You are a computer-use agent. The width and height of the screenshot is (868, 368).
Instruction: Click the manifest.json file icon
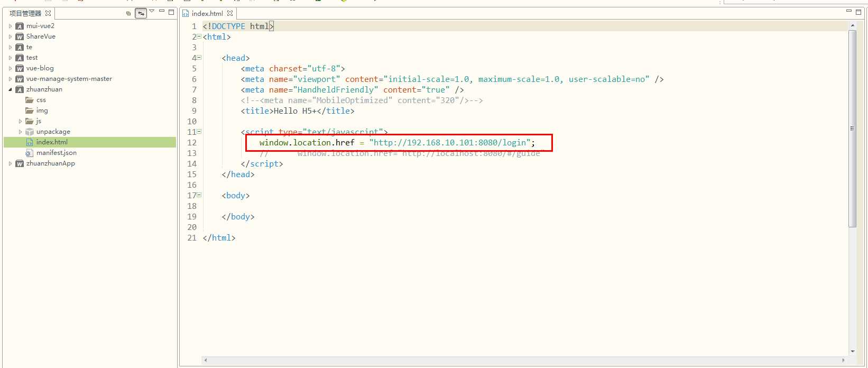point(30,153)
